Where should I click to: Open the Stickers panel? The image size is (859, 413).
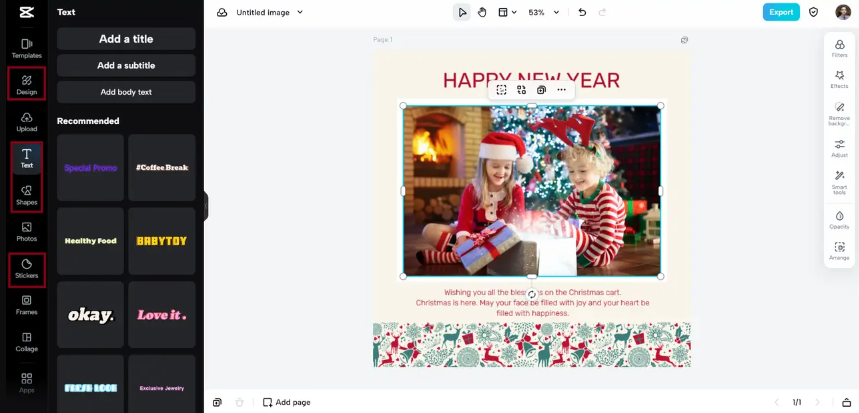[x=26, y=268]
